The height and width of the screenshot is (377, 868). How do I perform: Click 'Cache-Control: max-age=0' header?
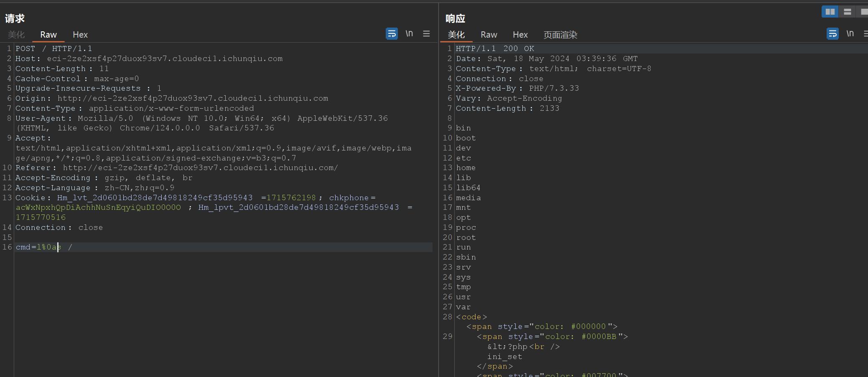click(77, 79)
